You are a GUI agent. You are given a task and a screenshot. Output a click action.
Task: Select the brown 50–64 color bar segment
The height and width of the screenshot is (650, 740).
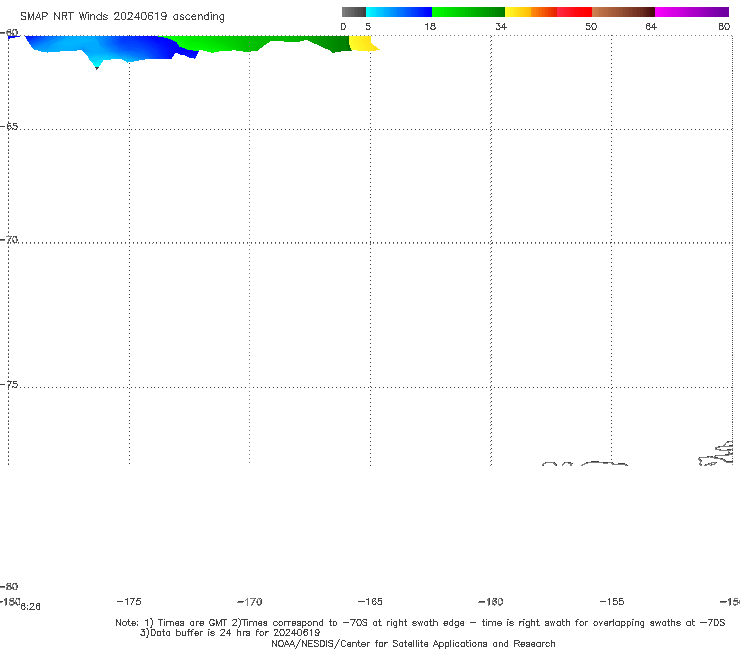pos(623,12)
